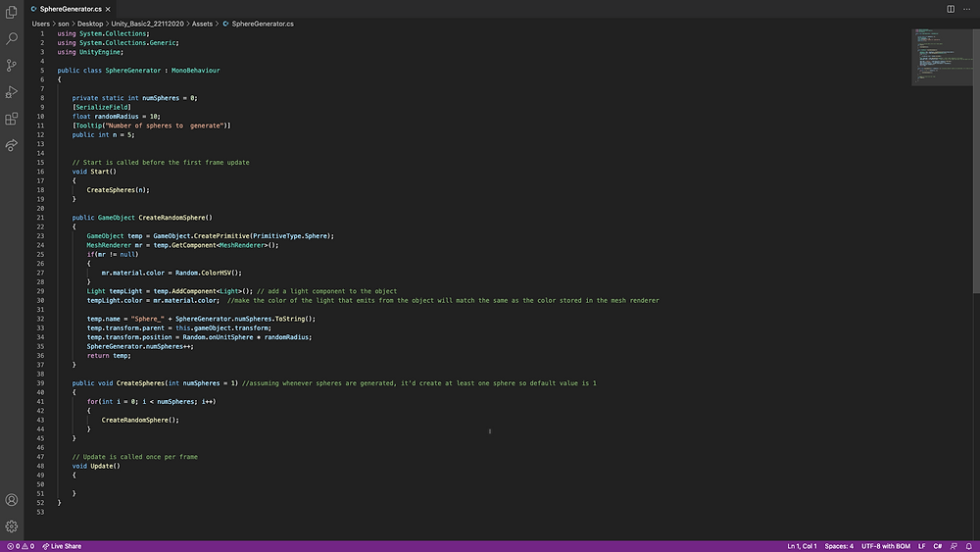Open the Manage gear icon
The width and height of the screenshot is (980, 552).
click(x=11, y=527)
